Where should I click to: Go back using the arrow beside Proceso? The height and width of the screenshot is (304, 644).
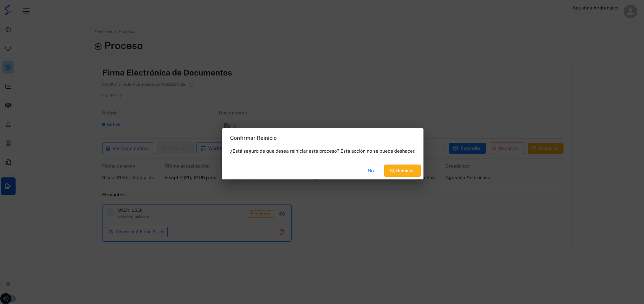(x=98, y=47)
